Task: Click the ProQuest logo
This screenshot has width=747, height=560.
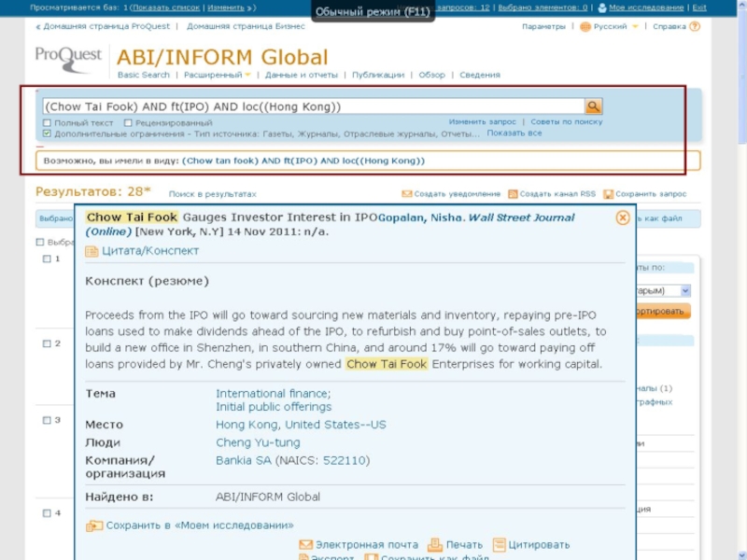Action: [x=68, y=59]
